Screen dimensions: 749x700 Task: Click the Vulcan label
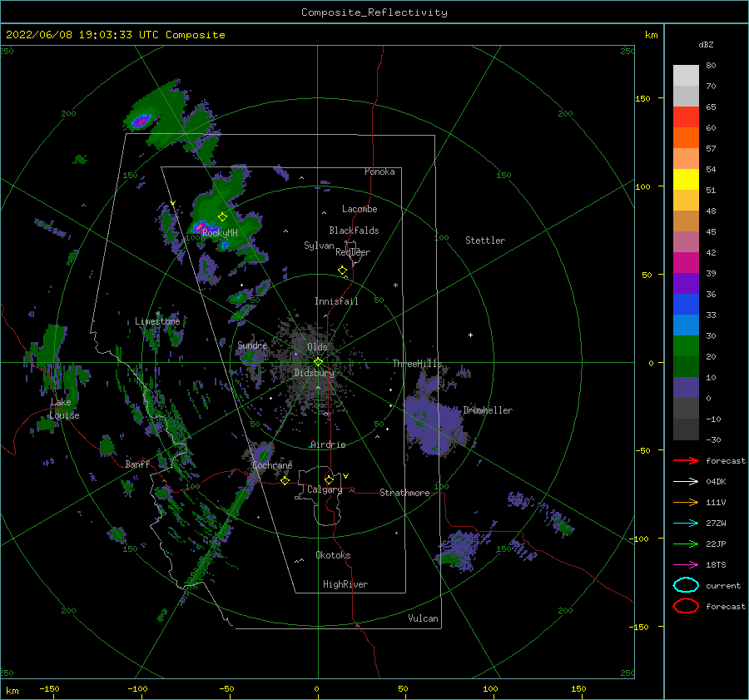pyautogui.click(x=423, y=618)
